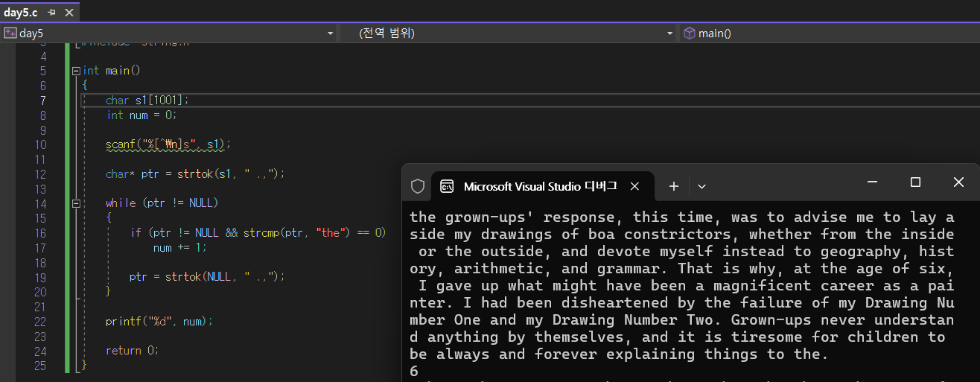980x382 pixels.
Task: Click the console icon on the debug tab
Action: click(447, 186)
